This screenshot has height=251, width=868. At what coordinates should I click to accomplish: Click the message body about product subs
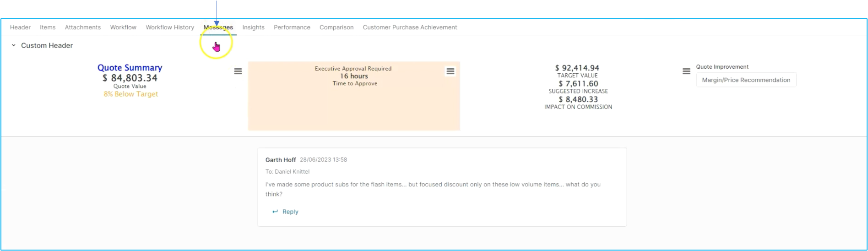tap(433, 189)
